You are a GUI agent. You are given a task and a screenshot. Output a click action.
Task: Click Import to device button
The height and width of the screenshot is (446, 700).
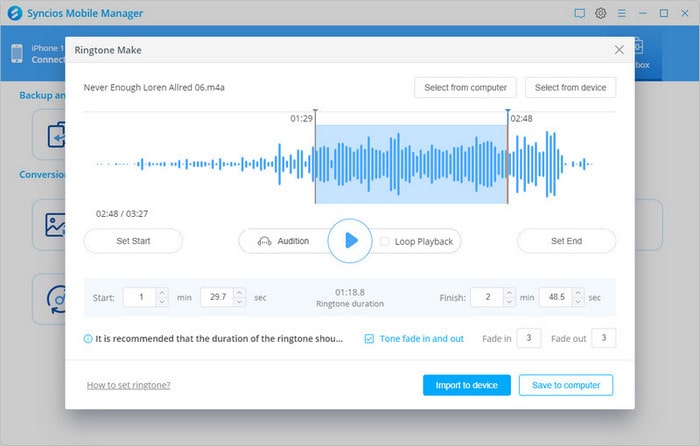pos(467,385)
